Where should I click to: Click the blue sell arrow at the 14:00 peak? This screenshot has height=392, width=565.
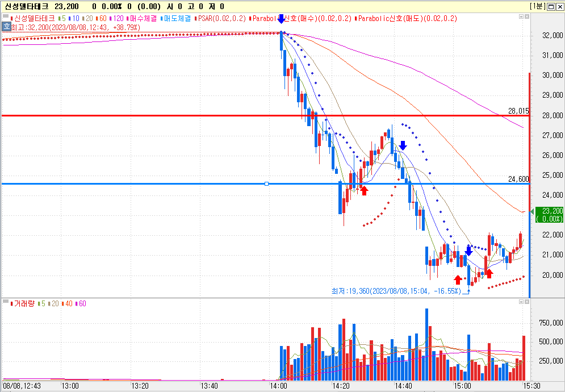(x=282, y=19)
